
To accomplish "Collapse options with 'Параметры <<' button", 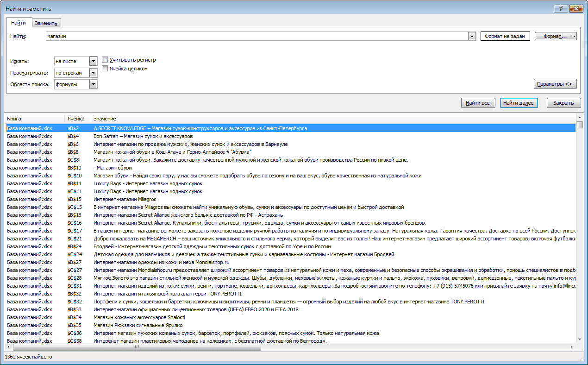I will click(555, 84).
